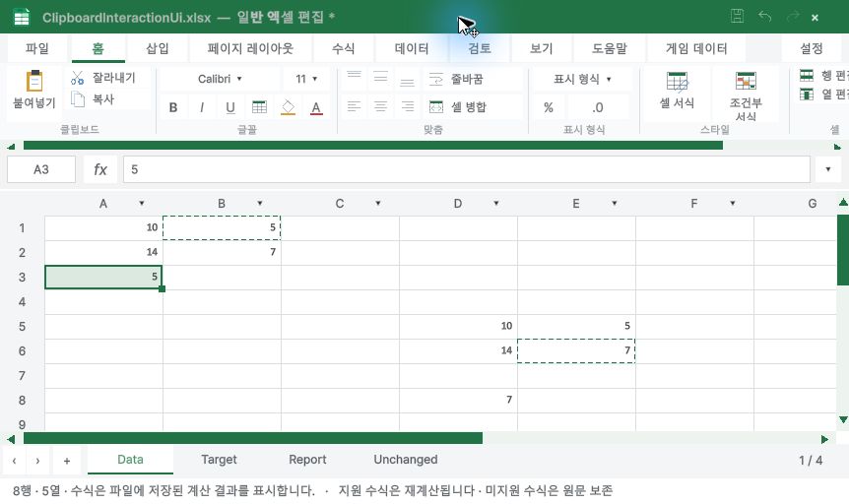The width and height of the screenshot is (849, 504).
Task: Open the cell borders icon
Action: pyautogui.click(x=259, y=107)
